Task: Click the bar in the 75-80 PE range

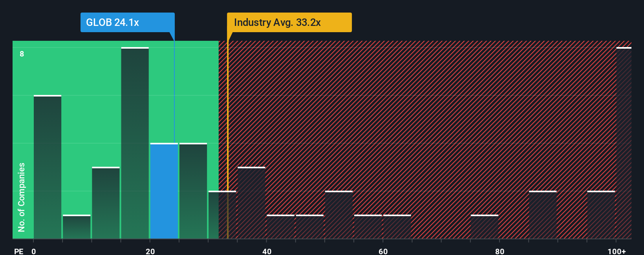Action: (485, 227)
